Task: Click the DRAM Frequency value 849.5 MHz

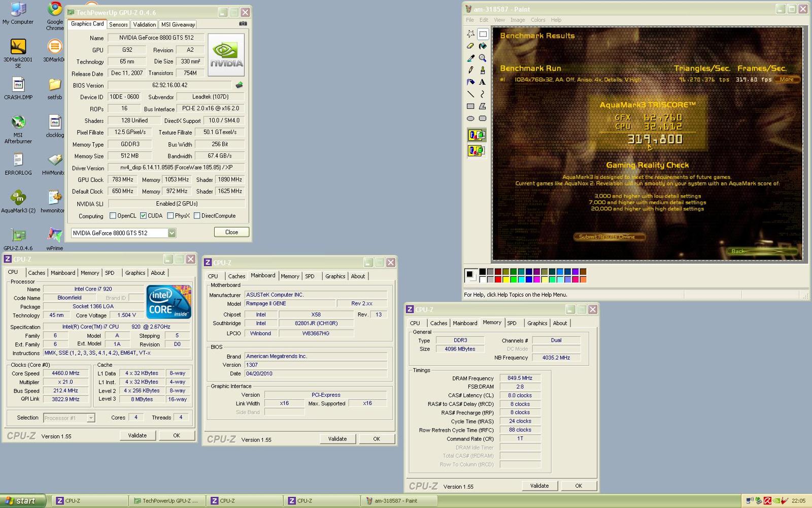Action: [520, 378]
